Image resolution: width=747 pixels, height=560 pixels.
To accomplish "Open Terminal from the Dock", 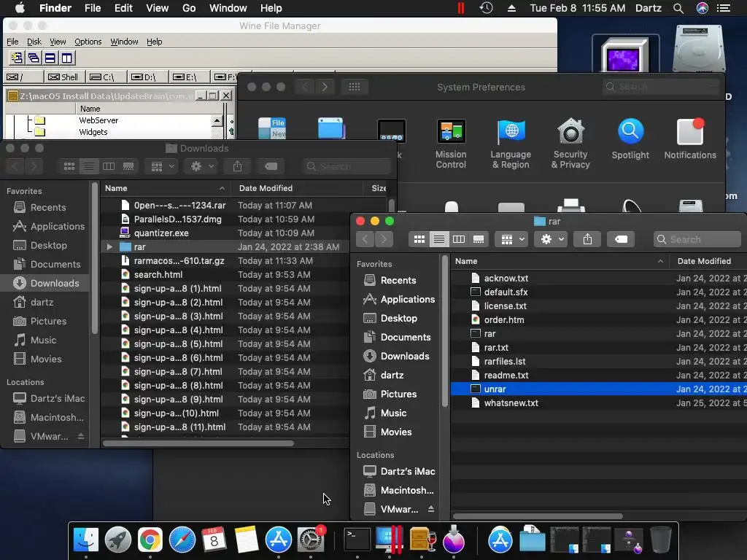I will pos(357,540).
